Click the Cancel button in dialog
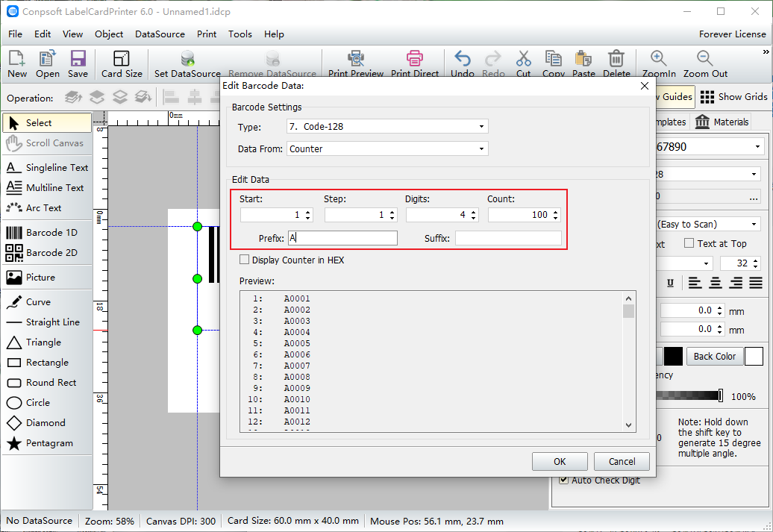This screenshot has height=532, width=773. coord(622,462)
